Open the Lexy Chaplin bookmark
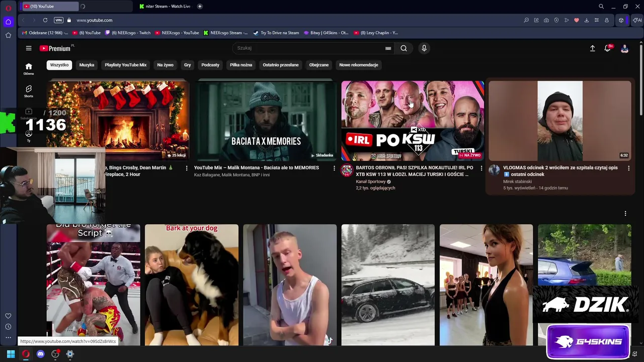Screen dimensions: 644x362 (376, 33)
